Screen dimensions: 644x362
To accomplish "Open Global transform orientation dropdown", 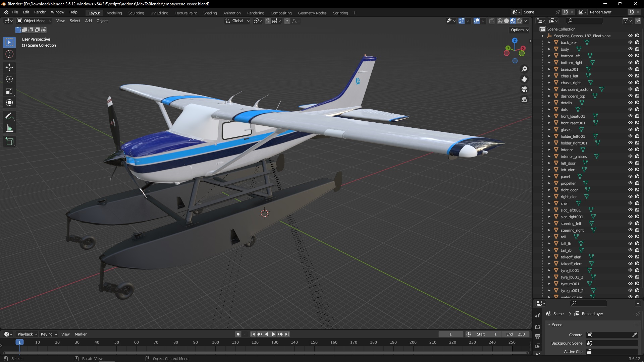I will pos(237,21).
